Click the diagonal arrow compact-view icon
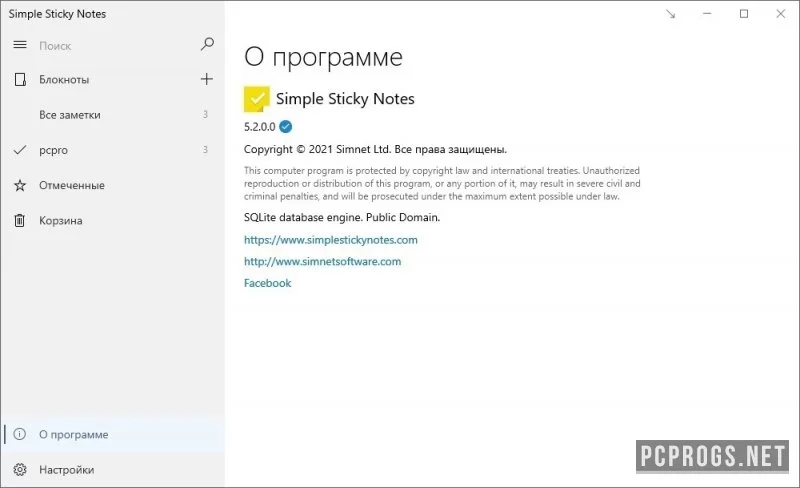Screen dimensions: 800x488 coord(670,14)
